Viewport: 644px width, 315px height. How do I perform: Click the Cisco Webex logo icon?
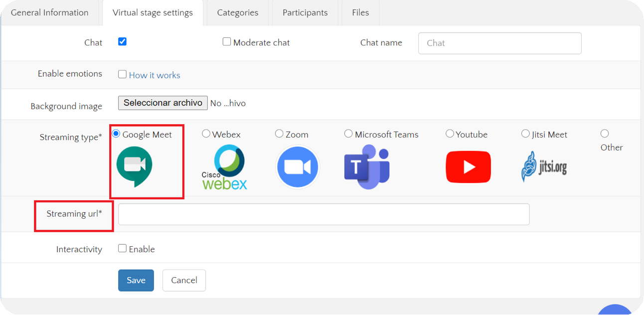(x=224, y=167)
